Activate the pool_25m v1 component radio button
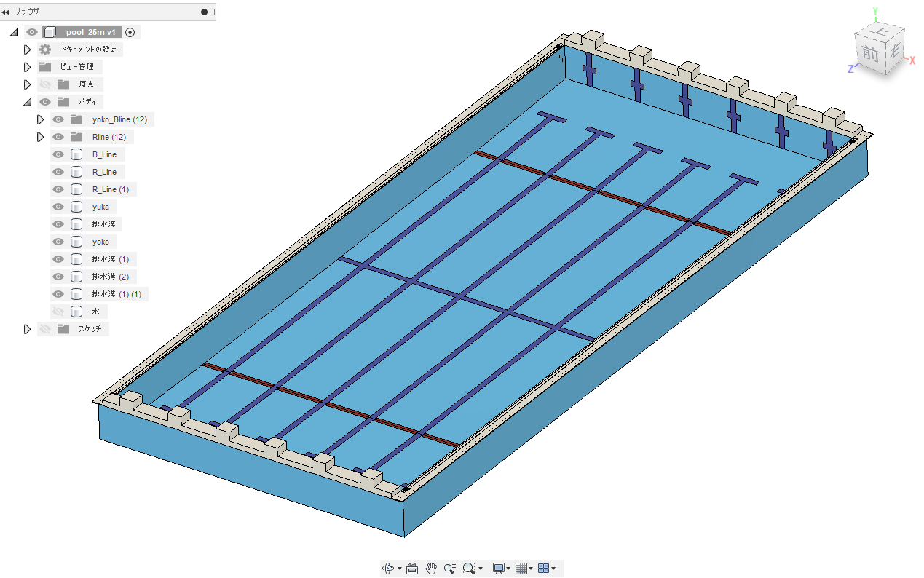The height and width of the screenshot is (578, 924). (130, 32)
